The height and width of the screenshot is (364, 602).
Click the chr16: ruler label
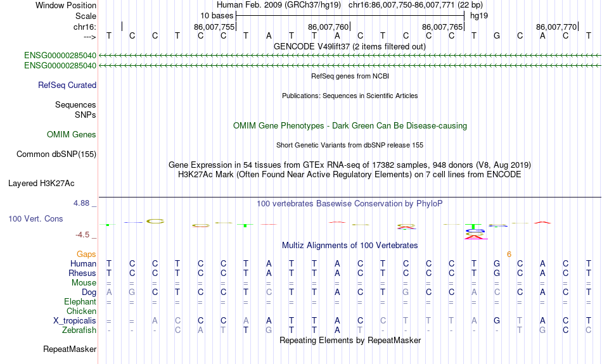pos(84,27)
